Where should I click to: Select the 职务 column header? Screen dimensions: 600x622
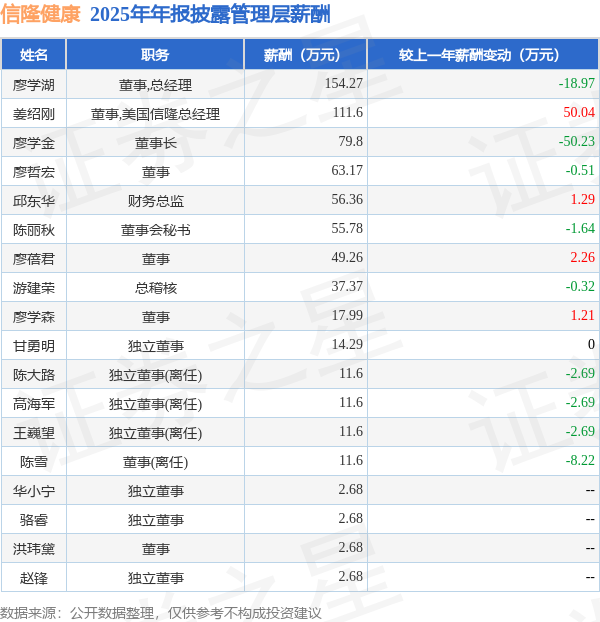click(155, 55)
